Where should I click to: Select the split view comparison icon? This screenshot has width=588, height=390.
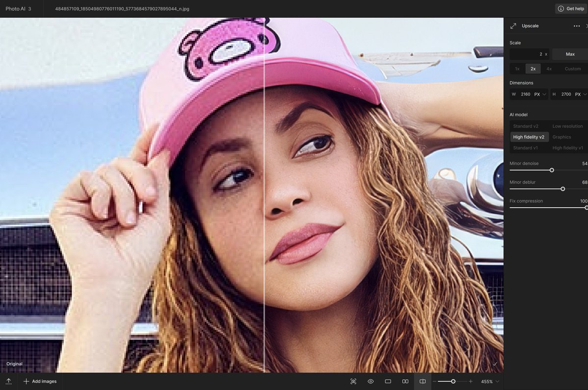pos(422,381)
